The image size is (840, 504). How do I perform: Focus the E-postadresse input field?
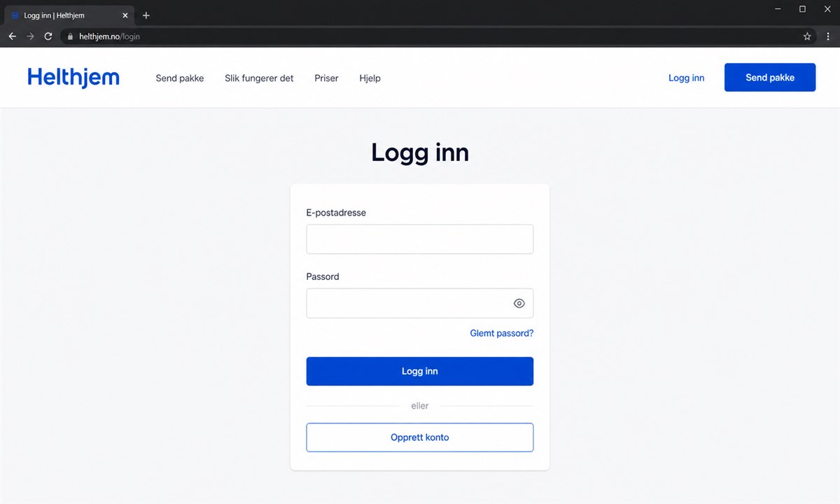click(420, 239)
